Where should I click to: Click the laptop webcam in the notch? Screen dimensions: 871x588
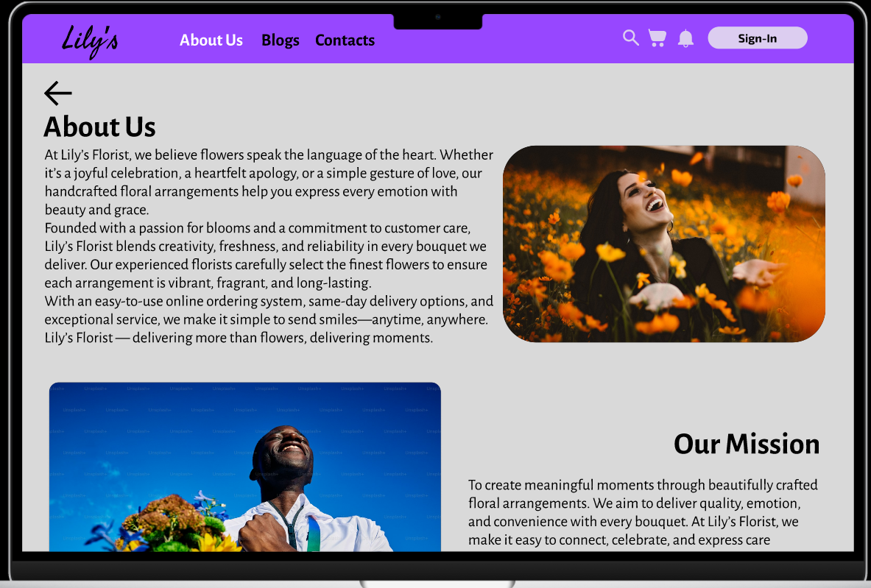coord(438,17)
